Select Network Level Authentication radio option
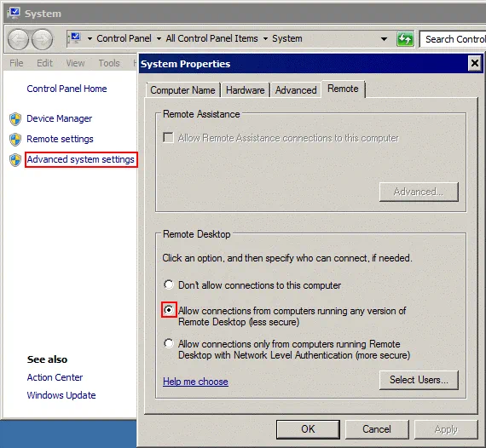 [x=169, y=343]
